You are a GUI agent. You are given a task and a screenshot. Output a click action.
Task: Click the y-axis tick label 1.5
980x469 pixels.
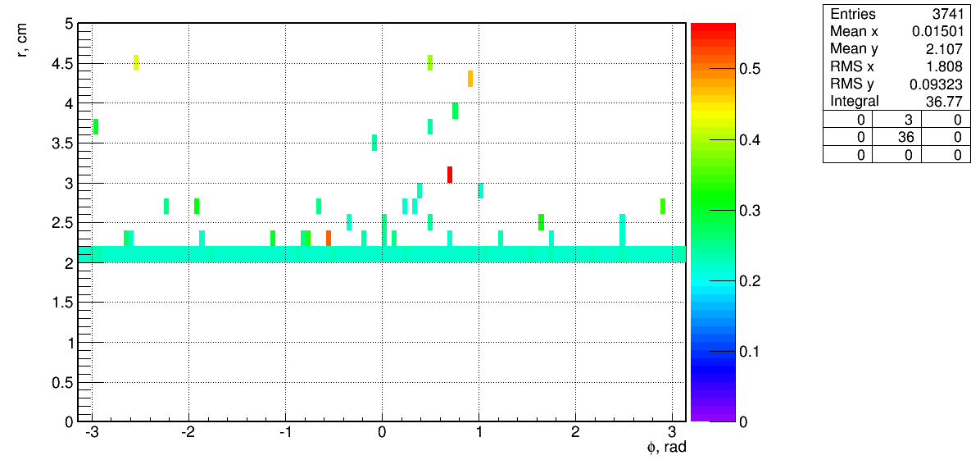tap(62, 303)
